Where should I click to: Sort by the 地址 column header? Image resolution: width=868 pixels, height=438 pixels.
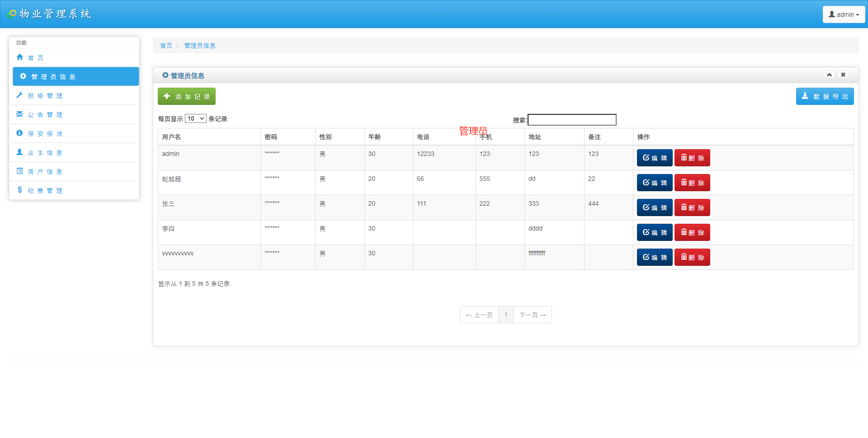pyautogui.click(x=554, y=137)
